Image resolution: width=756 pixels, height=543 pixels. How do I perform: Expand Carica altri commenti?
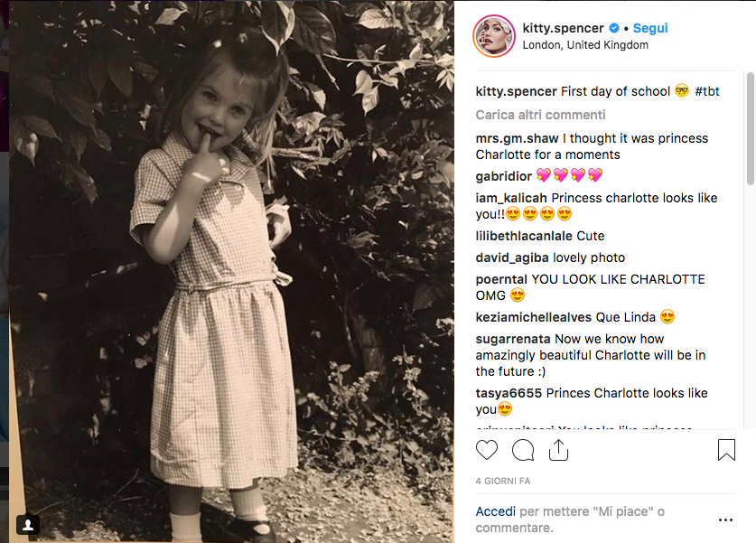(x=540, y=115)
